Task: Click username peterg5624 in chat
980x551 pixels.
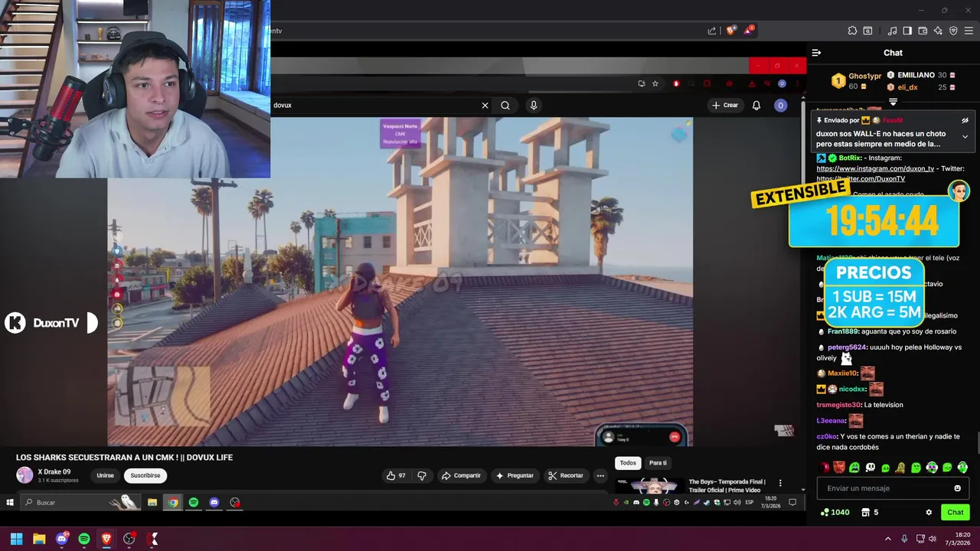Action: point(847,347)
